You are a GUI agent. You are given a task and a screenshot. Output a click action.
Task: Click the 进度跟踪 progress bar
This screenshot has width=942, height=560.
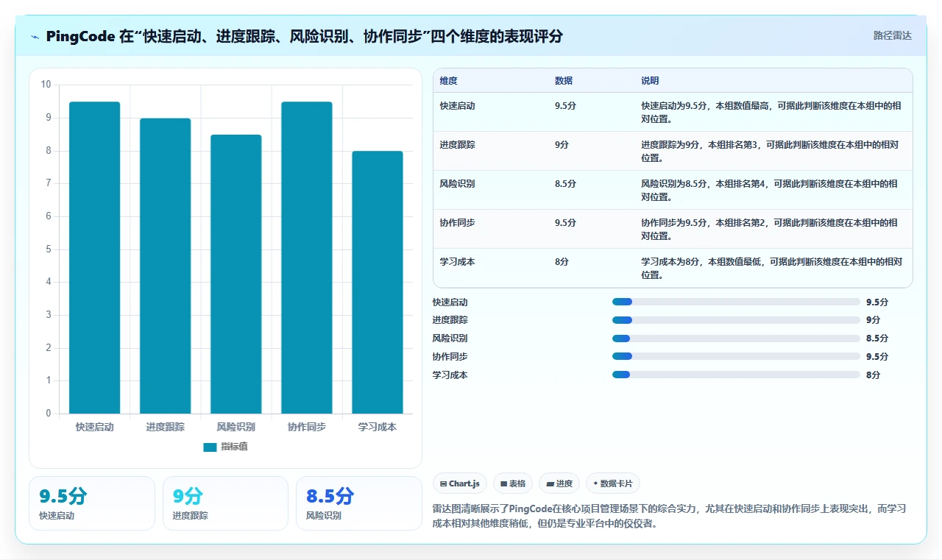tap(736, 320)
